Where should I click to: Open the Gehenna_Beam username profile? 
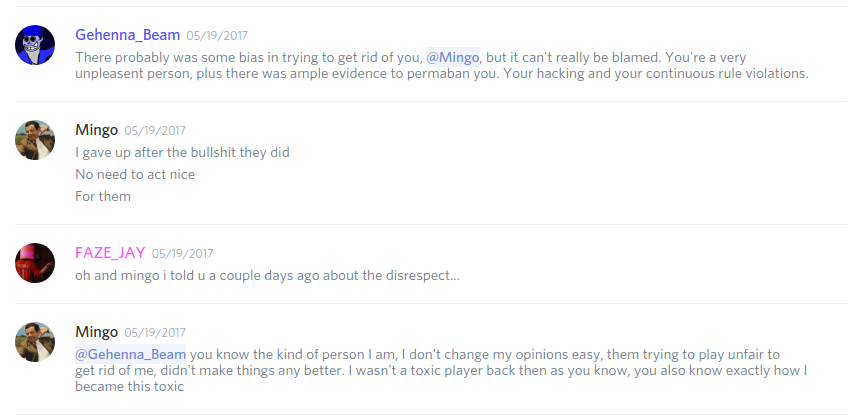[127, 35]
